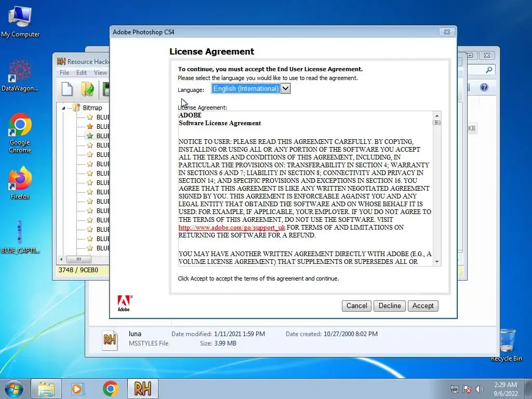Select Firefox desktop shortcut
Viewport: 532px width, 399px height.
[20, 183]
